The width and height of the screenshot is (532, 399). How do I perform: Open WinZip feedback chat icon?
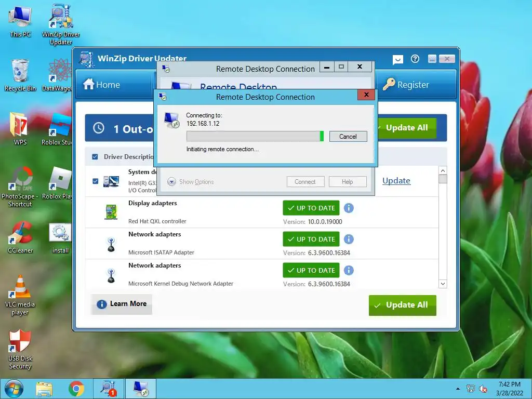pyautogui.click(x=397, y=59)
